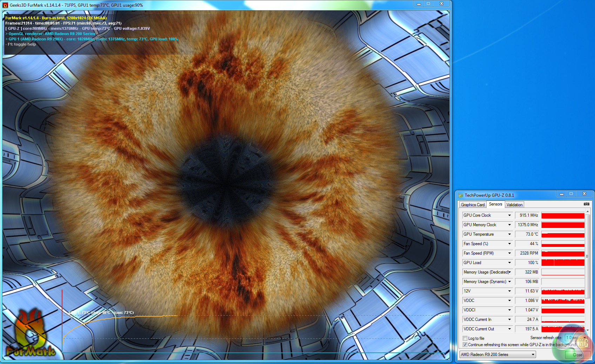
Task: Expand the GPU Temperature sensor dropdown
Action: [509, 234]
